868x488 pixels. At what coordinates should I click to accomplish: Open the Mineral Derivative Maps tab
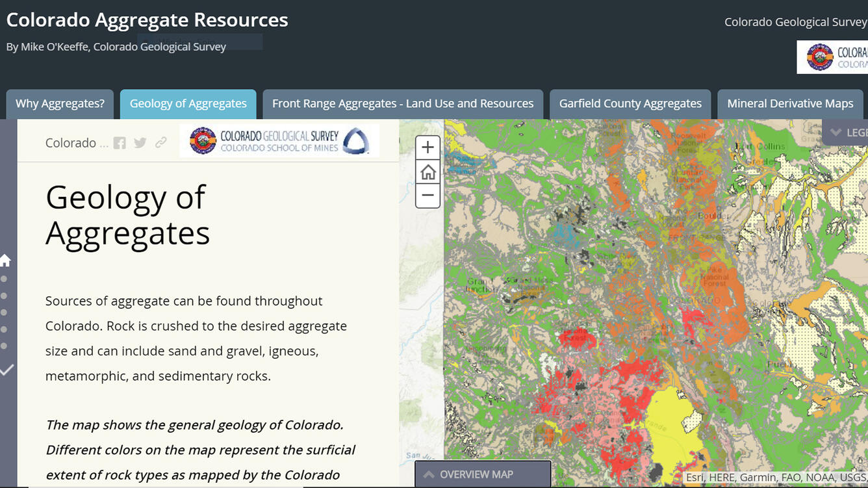[x=791, y=103]
